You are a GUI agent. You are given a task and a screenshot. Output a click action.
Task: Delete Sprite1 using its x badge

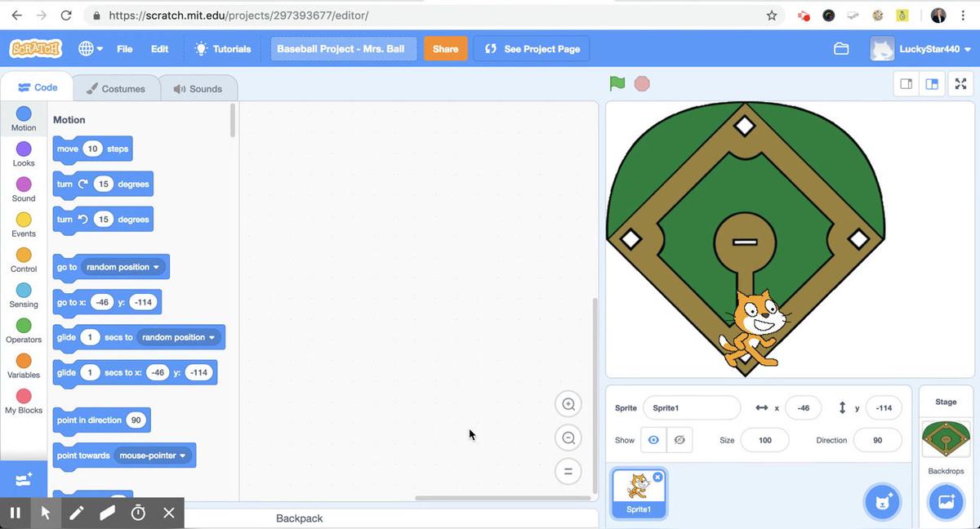tap(657, 478)
